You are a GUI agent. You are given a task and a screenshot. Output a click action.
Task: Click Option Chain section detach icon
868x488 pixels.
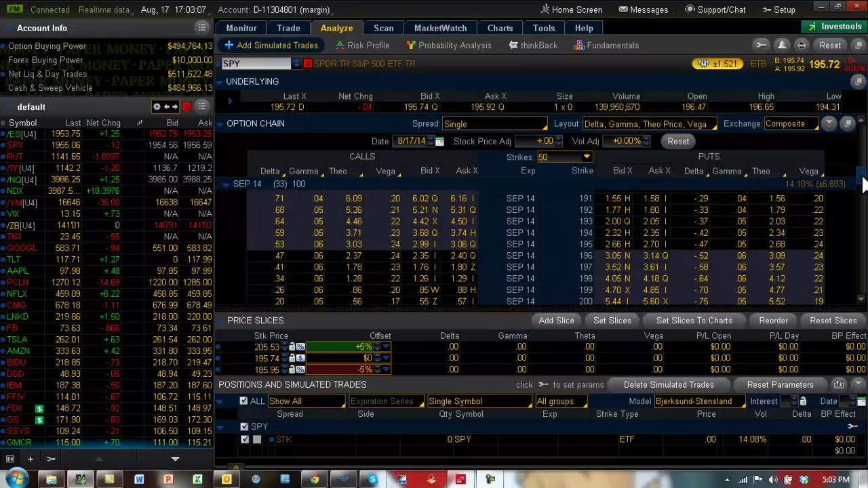pos(848,123)
